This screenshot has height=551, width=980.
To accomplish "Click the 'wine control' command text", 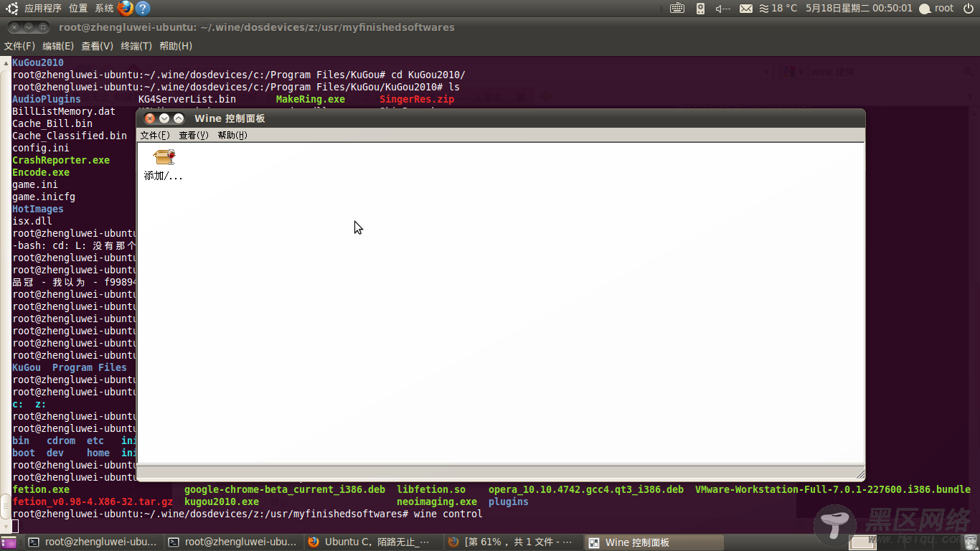I will tap(448, 514).
